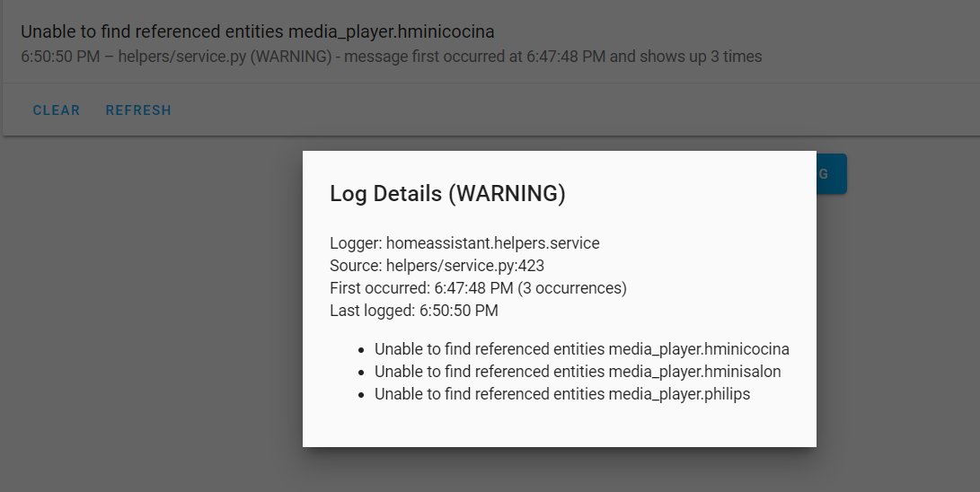
Task: Select the Logger line in the dialog
Action: 464,243
